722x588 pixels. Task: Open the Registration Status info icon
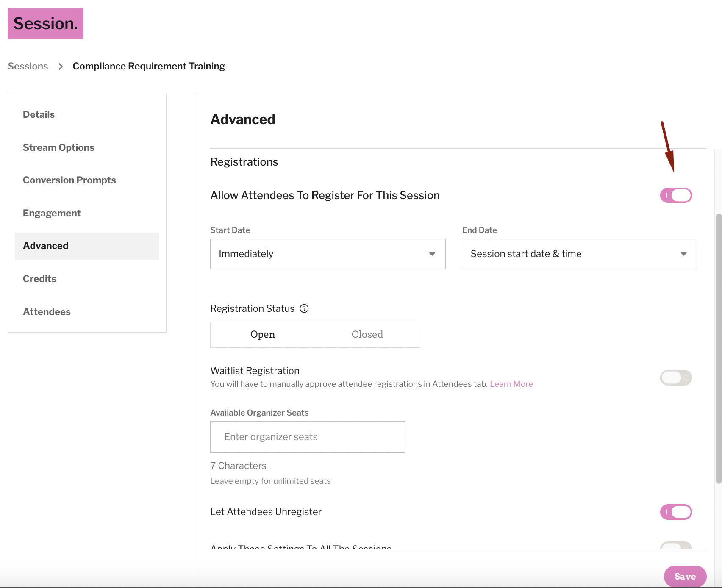click(x=304, y=308)
